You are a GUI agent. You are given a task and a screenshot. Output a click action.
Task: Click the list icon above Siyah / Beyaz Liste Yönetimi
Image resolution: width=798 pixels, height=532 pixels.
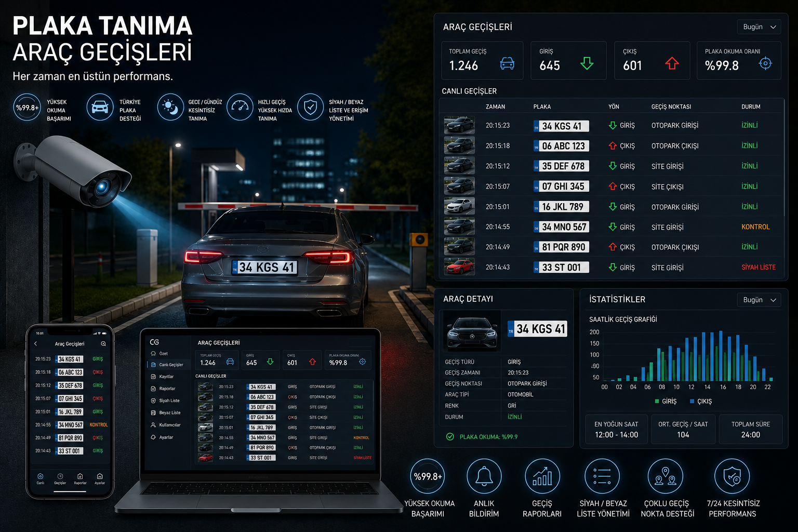[602, 476]
